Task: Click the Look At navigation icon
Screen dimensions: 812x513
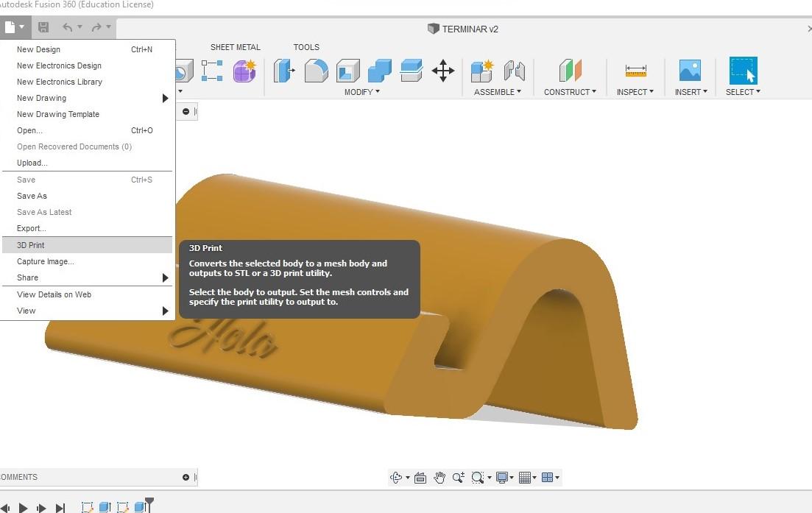Action: (420, 477)
